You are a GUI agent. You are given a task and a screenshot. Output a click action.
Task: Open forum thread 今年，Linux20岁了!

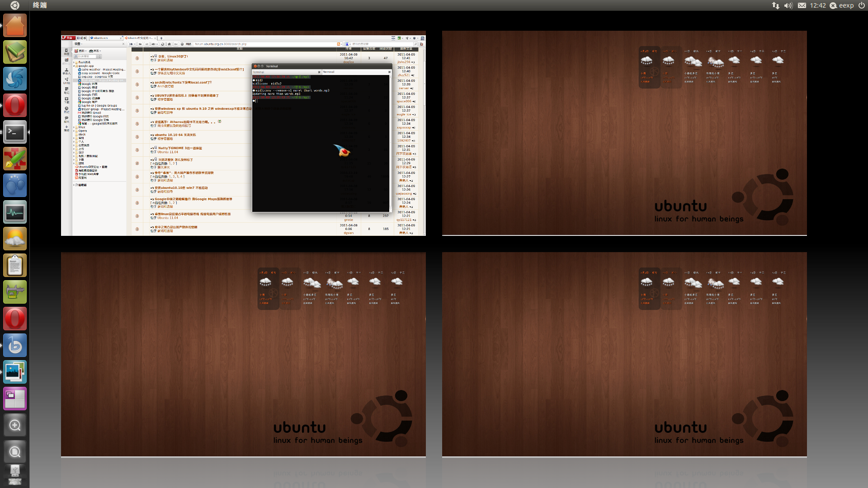173,56
